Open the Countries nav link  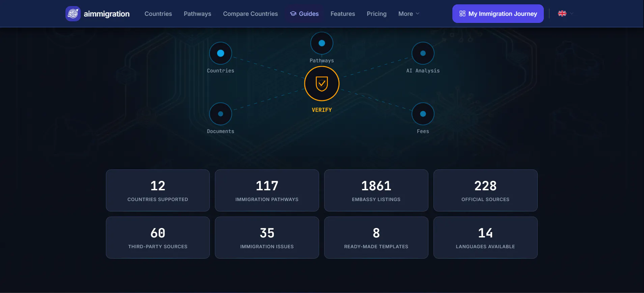[x=158, y=14]
